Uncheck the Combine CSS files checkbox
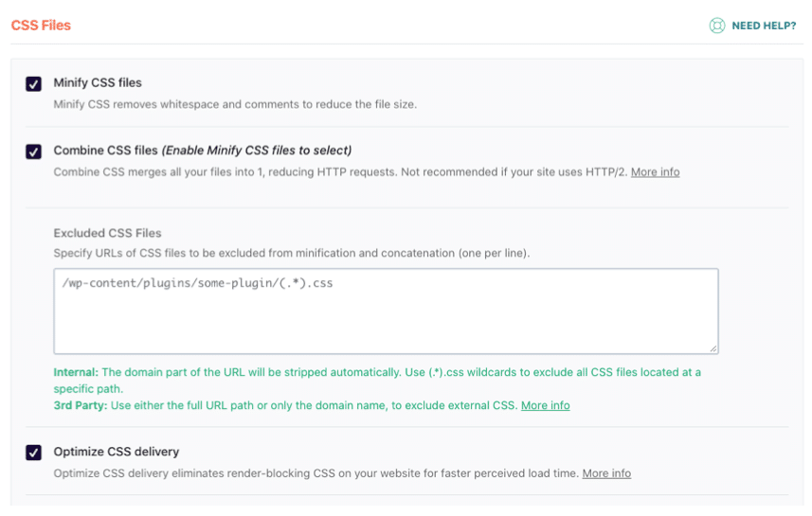 point(34,151)
